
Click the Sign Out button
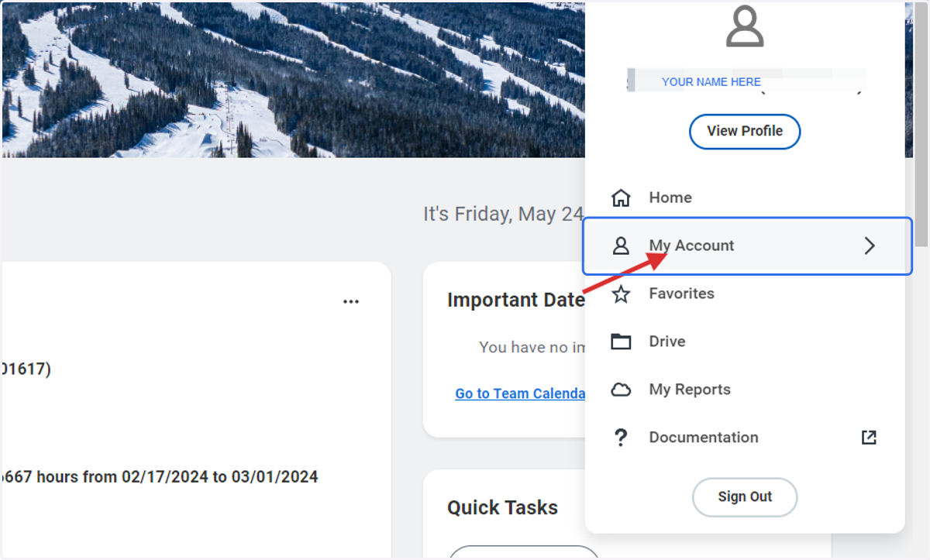point(745,496)
